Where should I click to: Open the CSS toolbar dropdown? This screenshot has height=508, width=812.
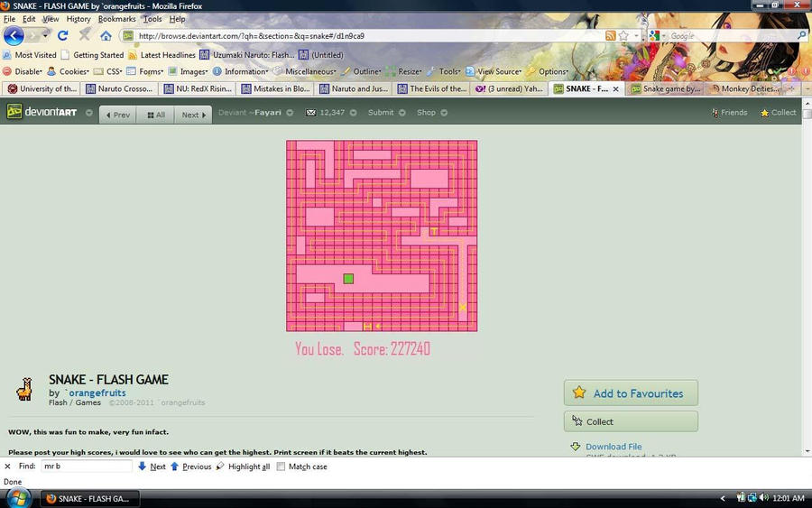coord(107,71)
